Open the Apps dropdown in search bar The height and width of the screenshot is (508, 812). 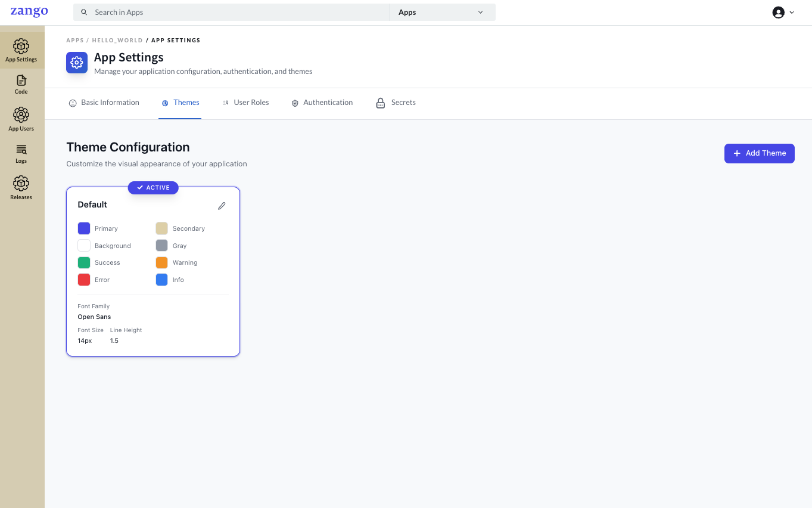point(443,13)
